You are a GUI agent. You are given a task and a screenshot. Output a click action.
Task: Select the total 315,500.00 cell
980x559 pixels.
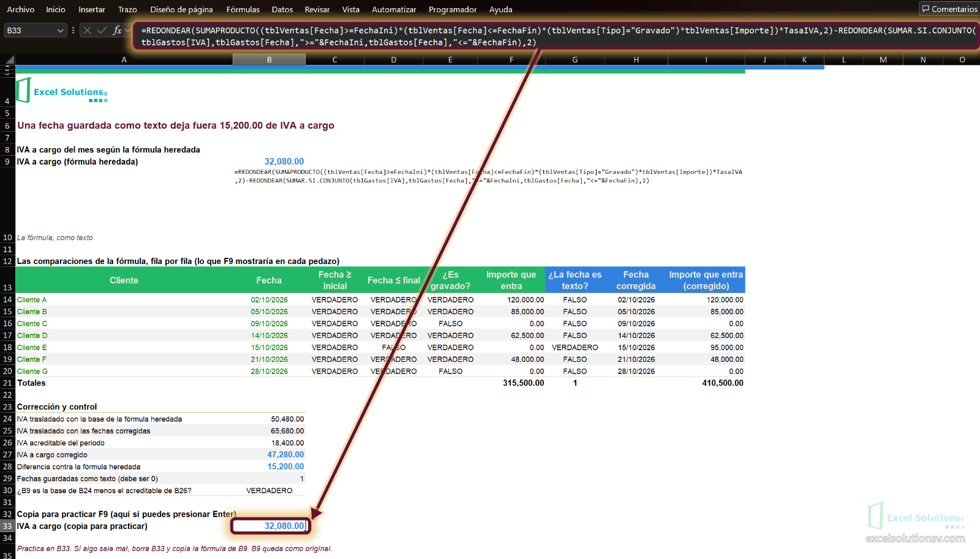[511, 383]
